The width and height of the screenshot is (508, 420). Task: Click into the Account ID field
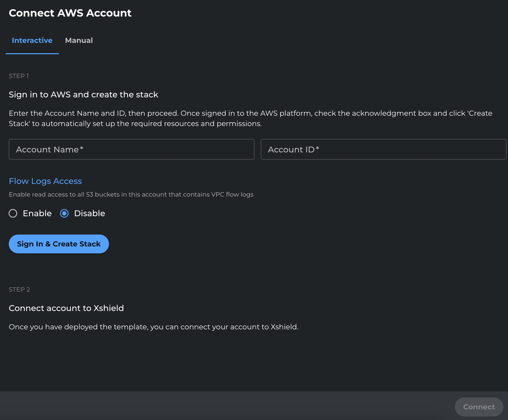383,149
